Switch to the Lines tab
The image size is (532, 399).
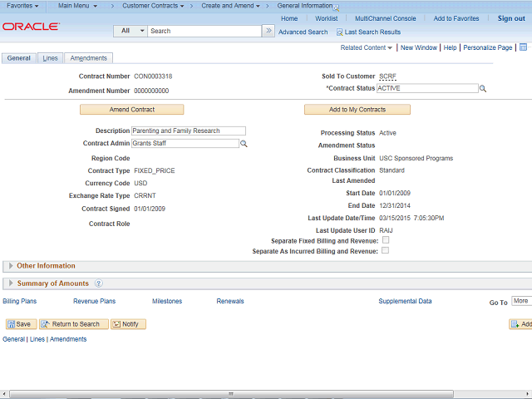(x=50, y=58)
